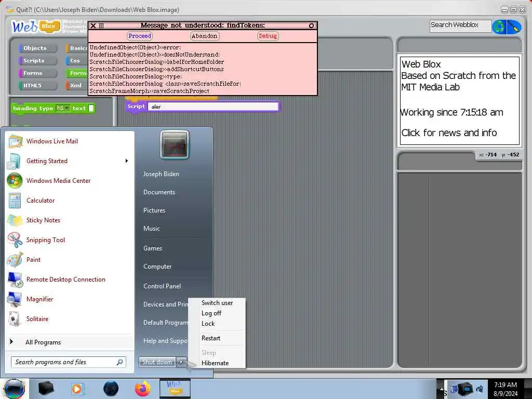Click the green globe icon near search
Viewport: 532px width, 399px height.
[499, 27]
